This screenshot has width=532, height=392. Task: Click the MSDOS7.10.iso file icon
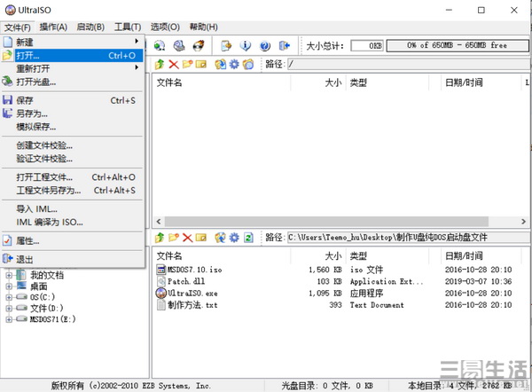[161, 270]
